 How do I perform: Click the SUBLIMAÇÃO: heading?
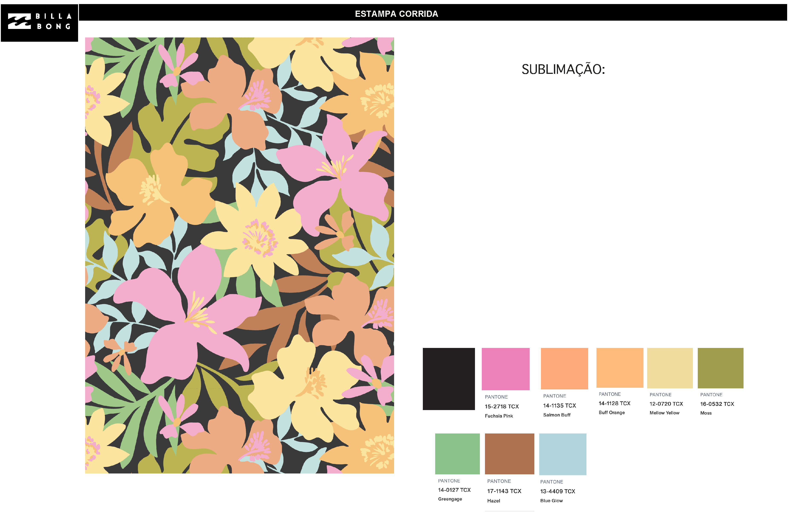(x=563, y=70)
